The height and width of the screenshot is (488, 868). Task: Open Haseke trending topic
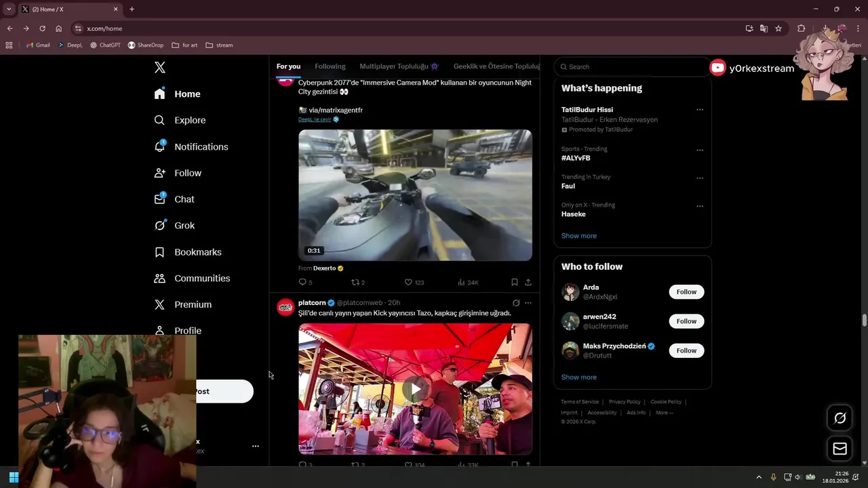574,214
